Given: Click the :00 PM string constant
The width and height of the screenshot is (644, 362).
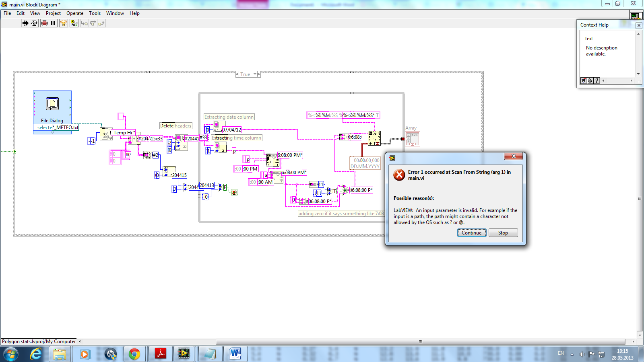Looking at the screenshot, I should (x=246, y=169).
